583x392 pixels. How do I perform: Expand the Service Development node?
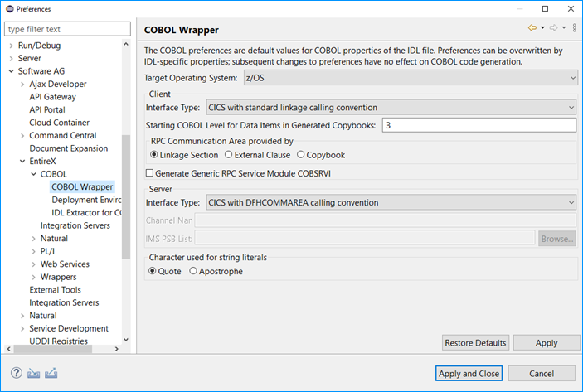pyautogui.click(x=22, y=328)
